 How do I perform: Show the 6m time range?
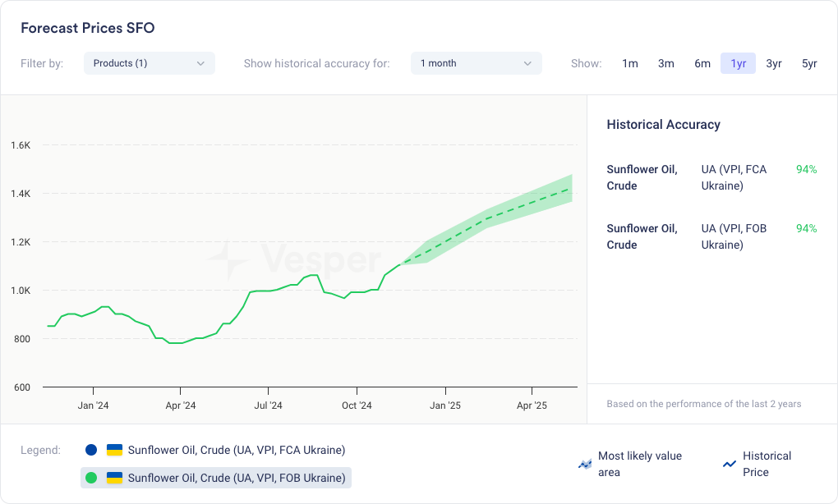[x=702, y=63]
